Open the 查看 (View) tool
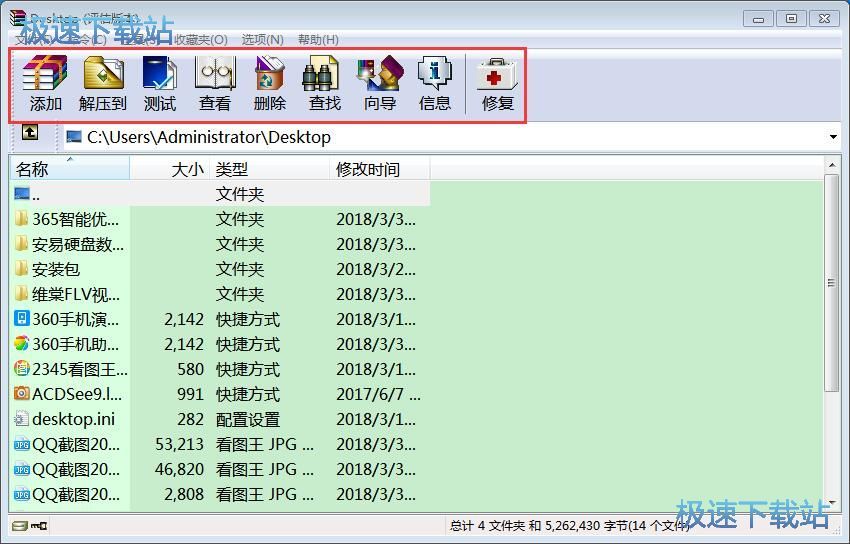850x544 pixels. tap(215, 83)
